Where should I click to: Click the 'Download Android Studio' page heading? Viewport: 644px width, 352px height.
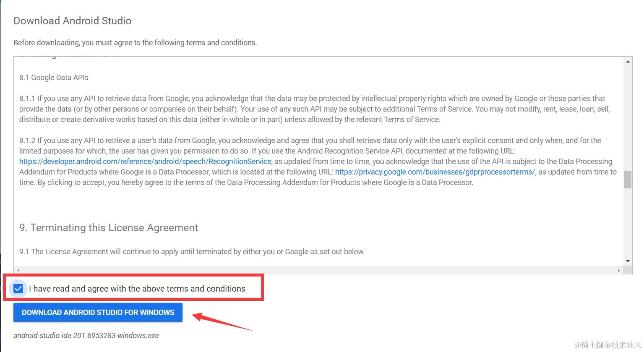point(73,21)
